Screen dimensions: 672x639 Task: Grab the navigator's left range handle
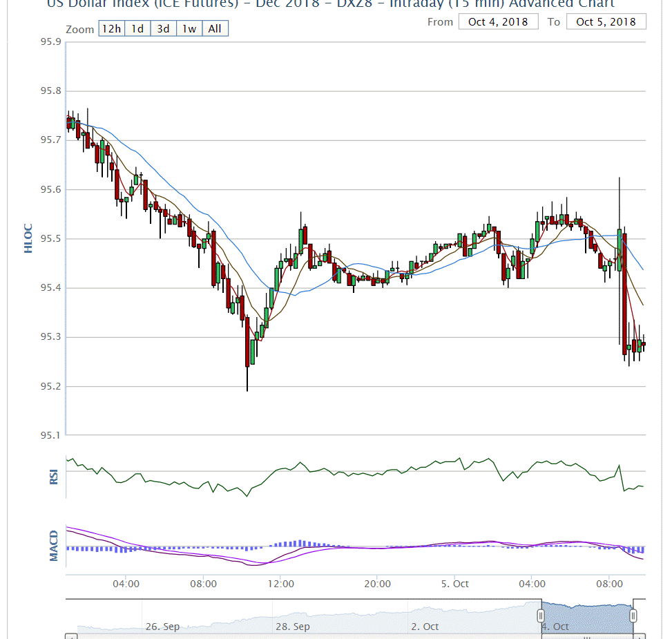541,615
